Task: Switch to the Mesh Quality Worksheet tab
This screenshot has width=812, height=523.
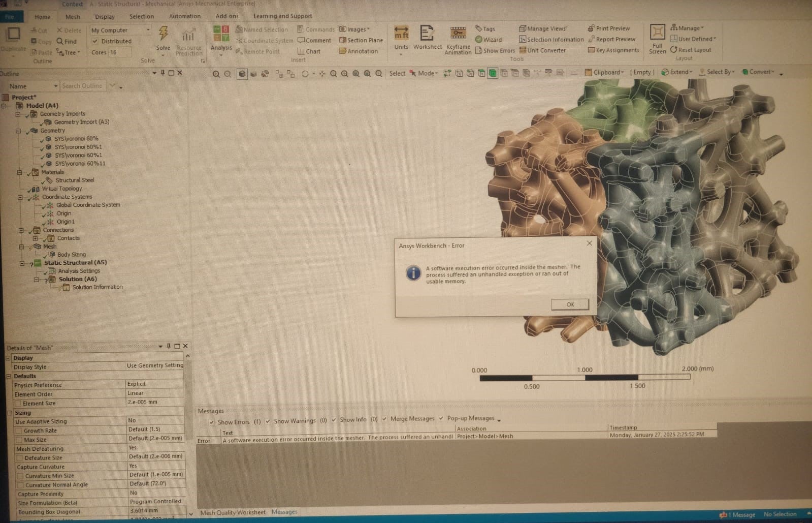Action: (233, 512)
